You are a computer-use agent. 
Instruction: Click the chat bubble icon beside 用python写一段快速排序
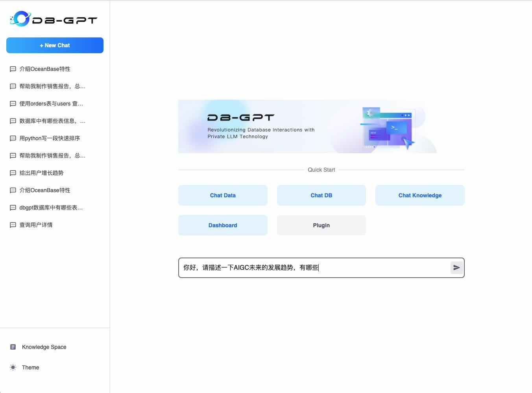pyautogui.click(x=13, y=138)
